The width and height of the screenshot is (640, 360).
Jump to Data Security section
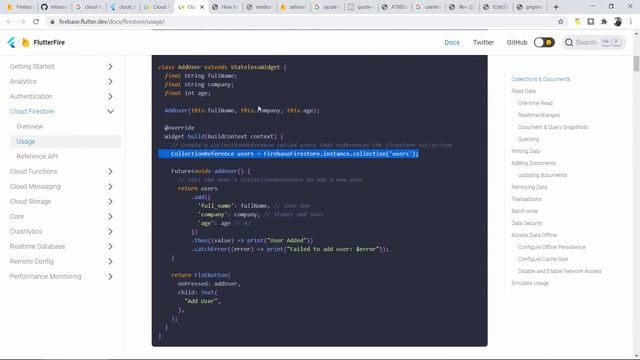click(x=527, y=223)
